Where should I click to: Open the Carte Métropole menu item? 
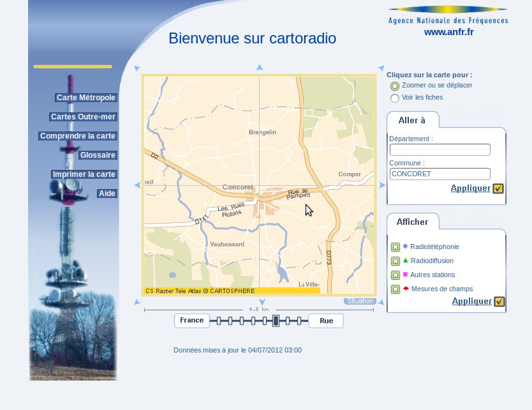[86, 98]
